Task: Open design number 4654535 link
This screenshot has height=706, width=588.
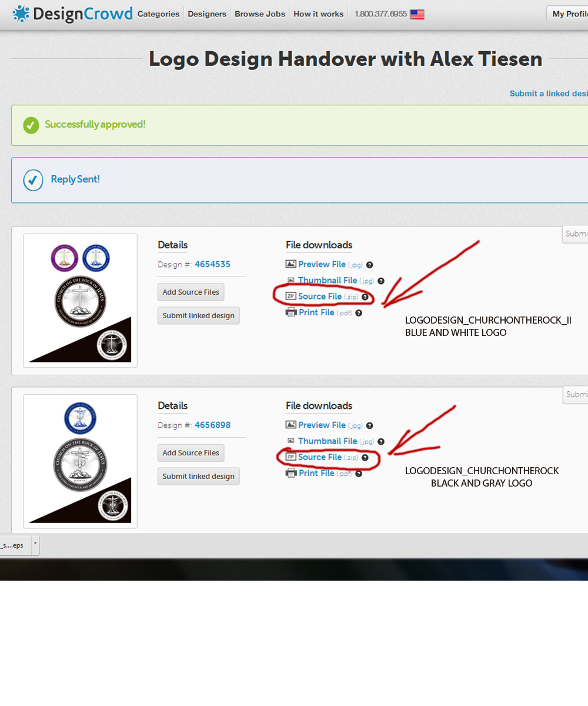Action: (212, 265)
